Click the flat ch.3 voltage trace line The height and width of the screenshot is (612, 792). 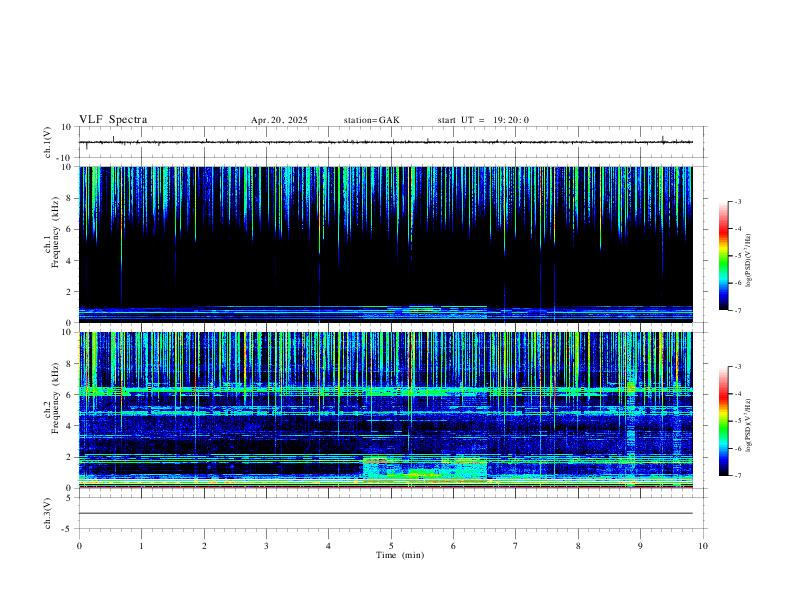(385, 513)
